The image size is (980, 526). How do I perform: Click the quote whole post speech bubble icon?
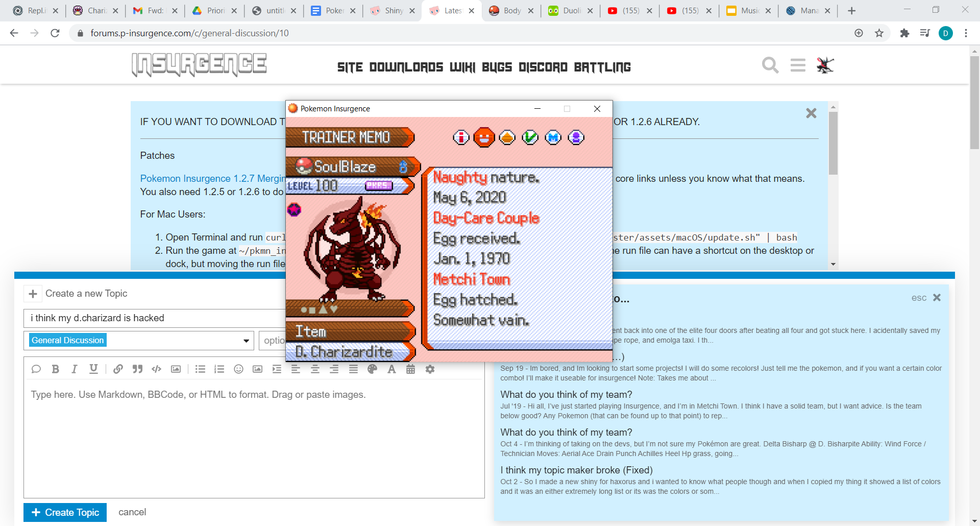click(36, 369)
